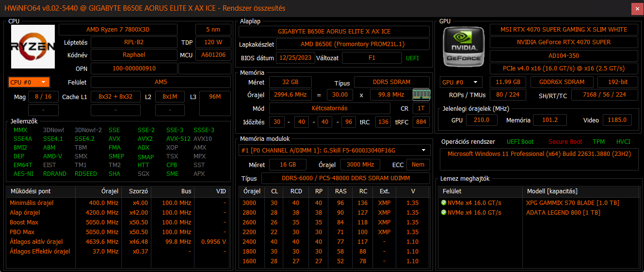Click the MSI RTX 4070 SUPER GAMING X SLIM WHITE field
The width and height of the screenshot is (644, 272).
[x=563, y=29]
